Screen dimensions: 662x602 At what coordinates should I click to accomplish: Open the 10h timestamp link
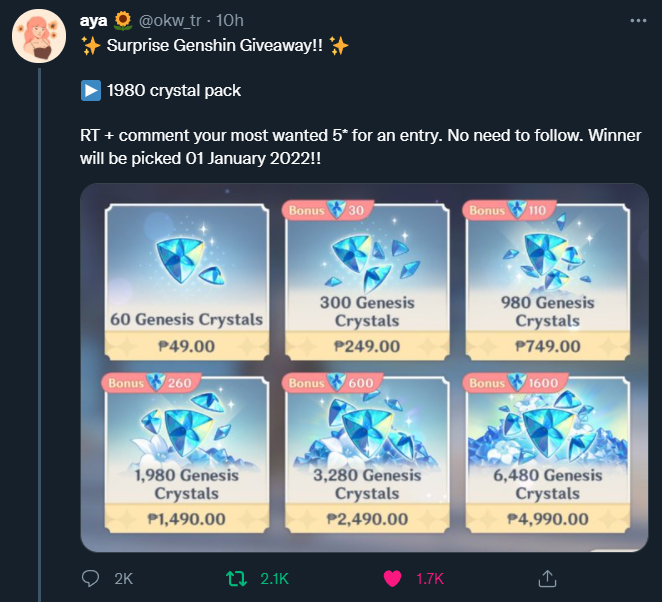point(230,20)
